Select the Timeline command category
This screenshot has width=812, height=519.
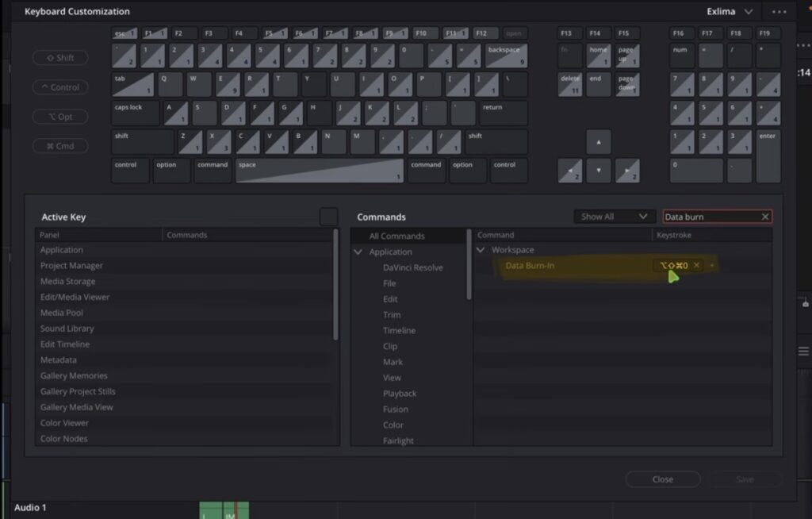pyautogui.click(x=399, y=330)
